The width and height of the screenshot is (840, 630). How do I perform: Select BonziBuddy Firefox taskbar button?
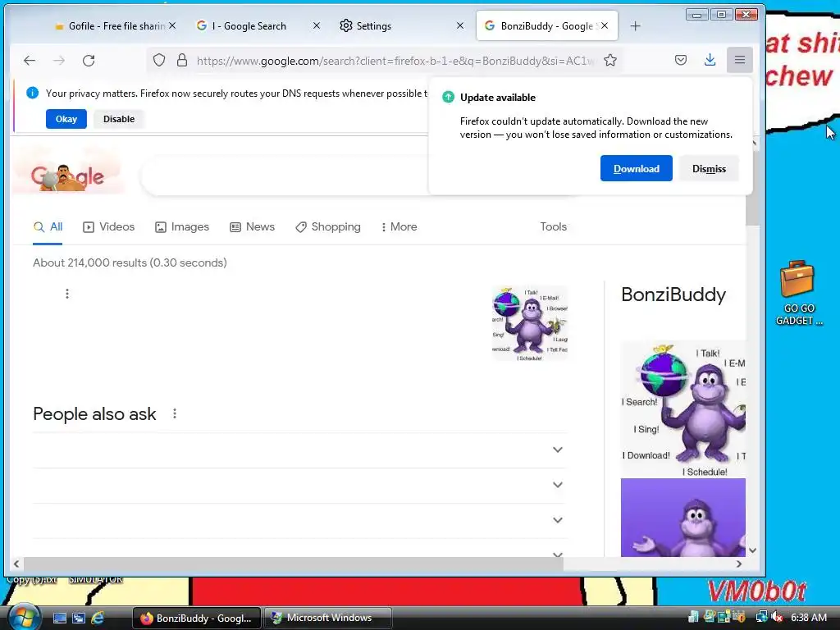tap(196, 618)
